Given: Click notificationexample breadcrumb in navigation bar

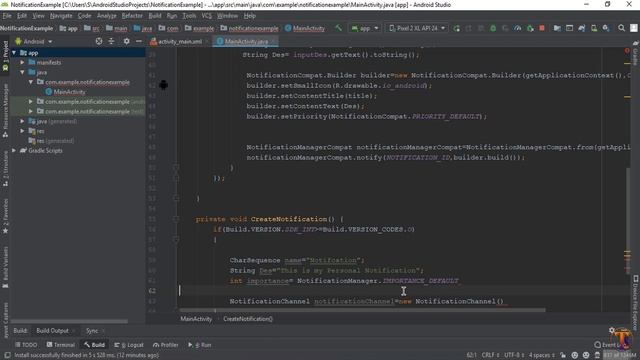Looking at the screenshot, I should 249,28.
